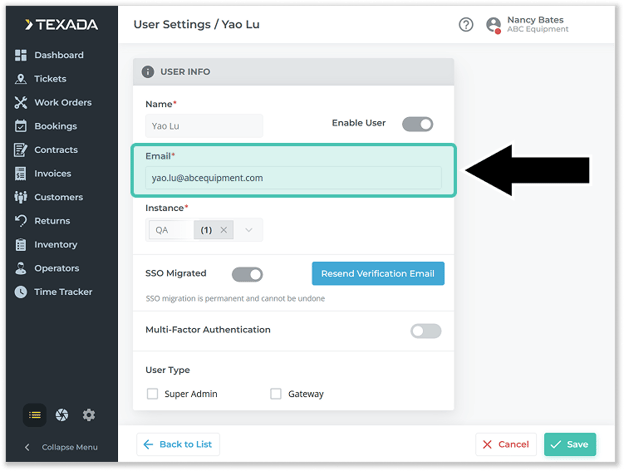Collapse the sidebar menu
Screen dimensions: 624x471
[x=60, y=447]
